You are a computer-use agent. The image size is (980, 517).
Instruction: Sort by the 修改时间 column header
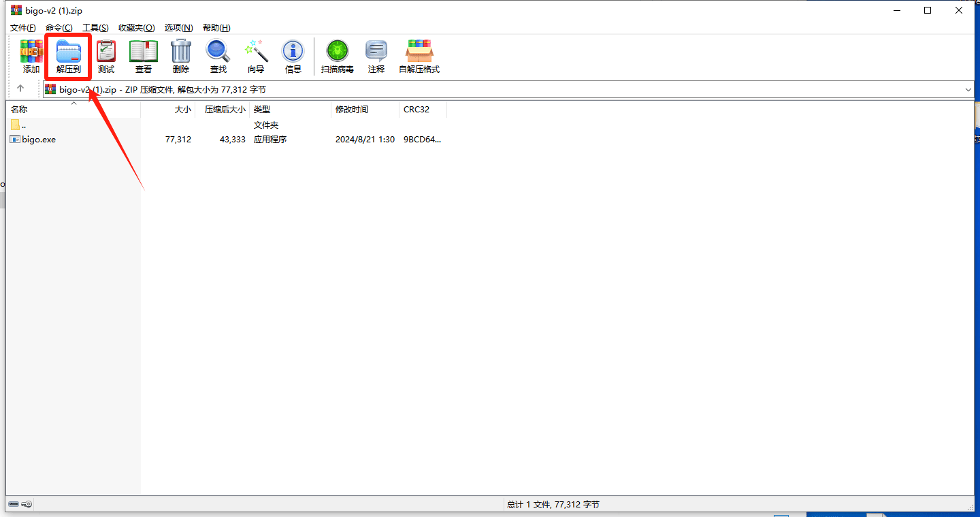(365, 109)
